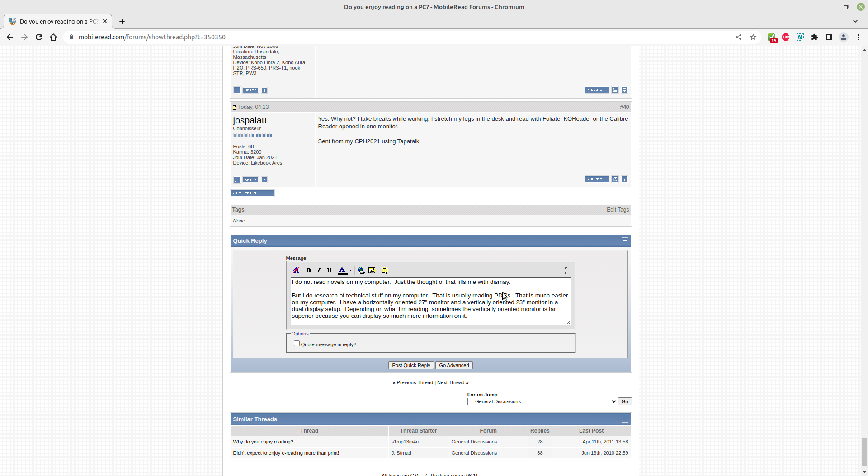
Task: Open the Forum Jump dropdown
Action: point(542,401)
